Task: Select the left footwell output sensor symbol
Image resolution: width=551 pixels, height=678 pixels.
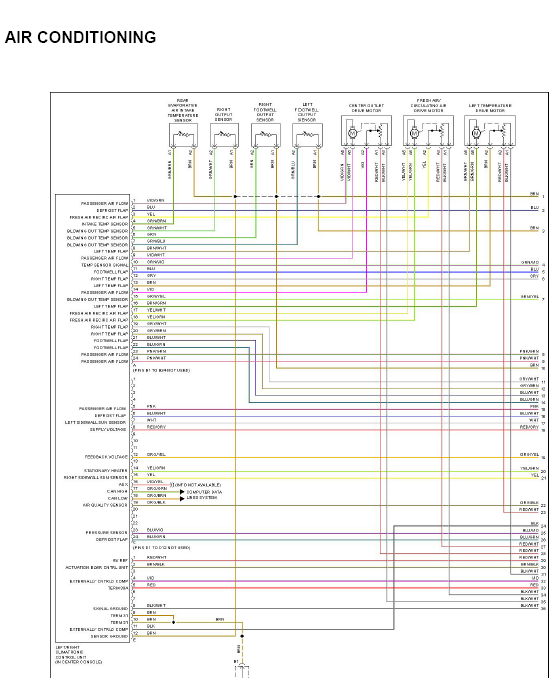Action: click(307, 135)
